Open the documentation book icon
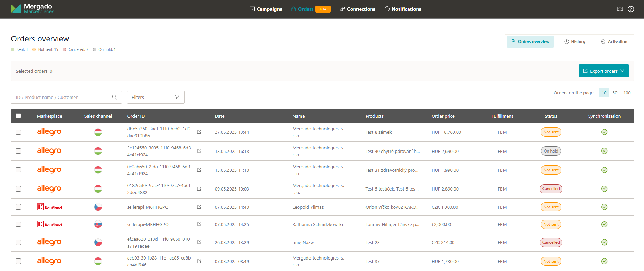Image resolution: width=644 pixels, height=271 pixels. coord(620,9)
